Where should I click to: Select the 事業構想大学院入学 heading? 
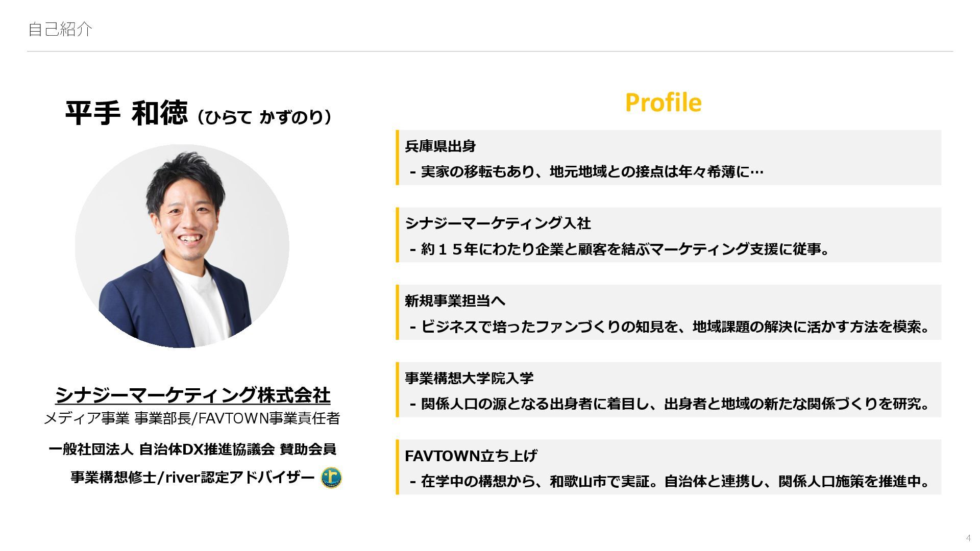pyautogui.click(x=469, y=378)
